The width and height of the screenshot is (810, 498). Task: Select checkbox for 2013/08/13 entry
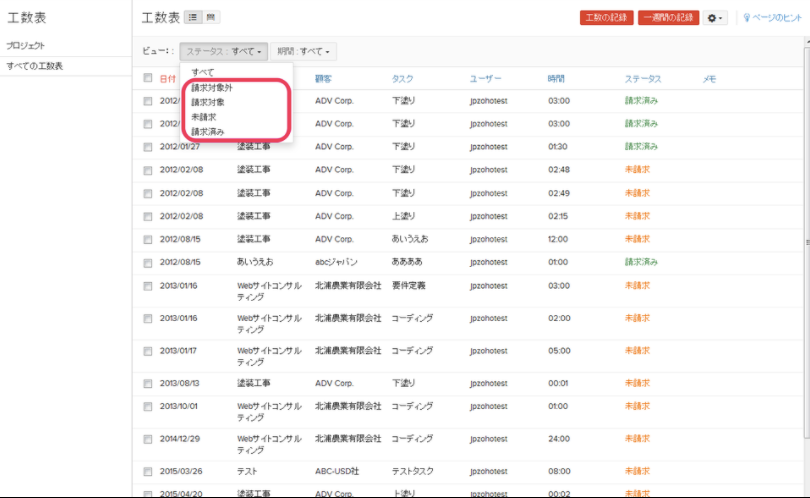[x=148, y=382]
